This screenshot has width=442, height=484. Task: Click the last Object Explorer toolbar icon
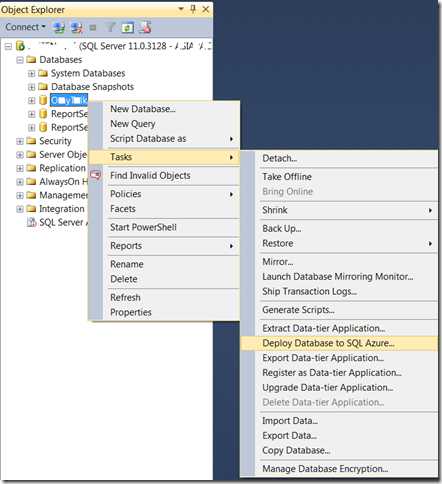[x=146, y=27]
